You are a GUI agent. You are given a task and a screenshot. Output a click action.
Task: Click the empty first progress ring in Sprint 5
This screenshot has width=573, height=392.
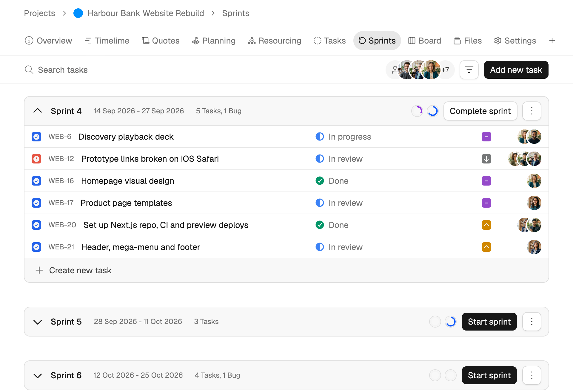(x=435, y=322)
